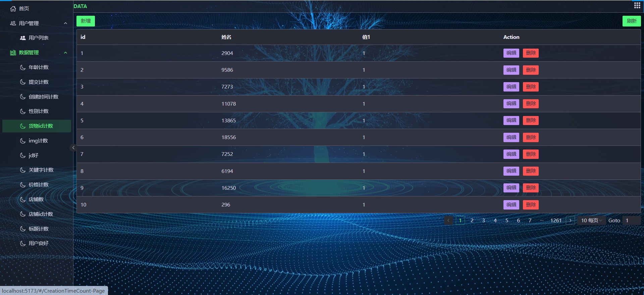This screenshot has width=644, height=295.
Task: Collapse the 用户管理 menu section
Action: 65,23
